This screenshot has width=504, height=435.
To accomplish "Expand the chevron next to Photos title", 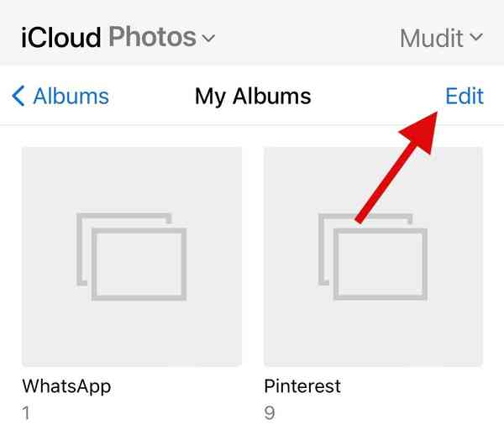I will [x=209, y=38].
